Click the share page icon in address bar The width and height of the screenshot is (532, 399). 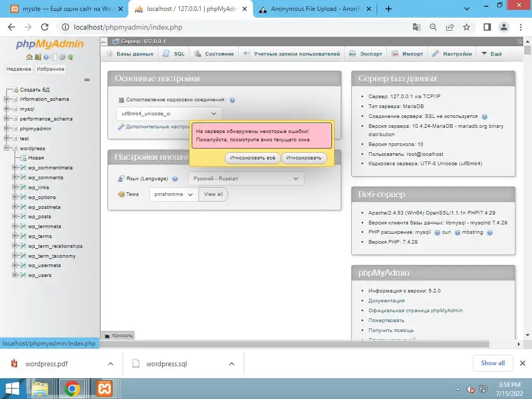(450, 27)
